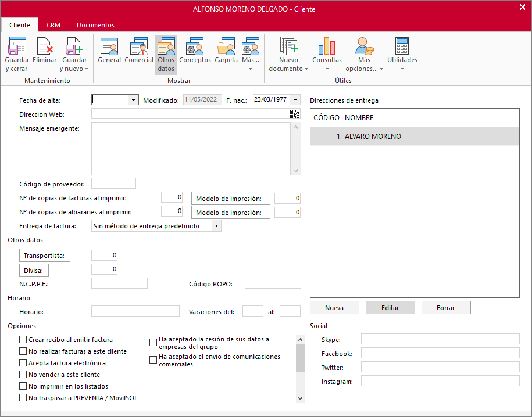Click the Código de proveedor field
This screenshot has height=417, width=532.
point(113,183)
